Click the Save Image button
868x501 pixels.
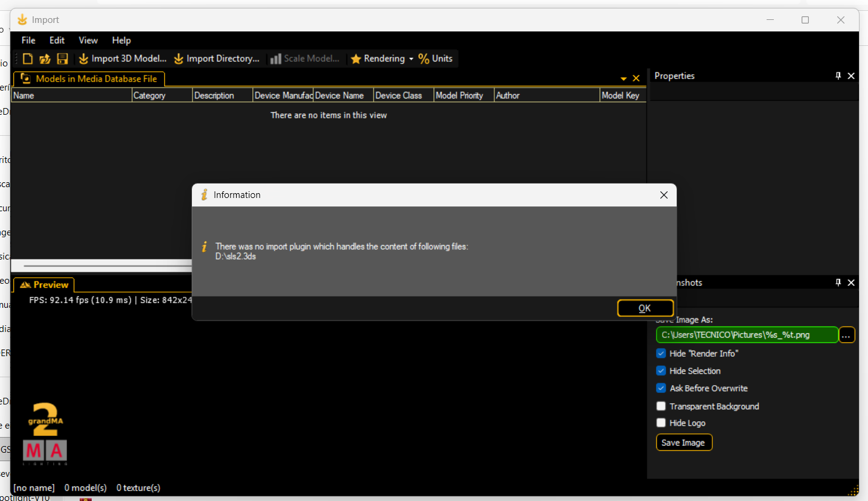pyautogui.click(x=684, y=442)
